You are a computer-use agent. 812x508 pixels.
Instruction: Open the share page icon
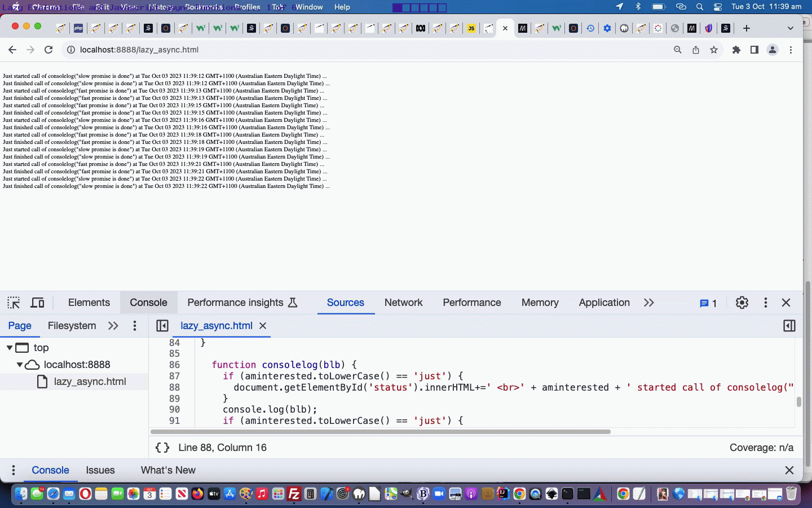click(x=696, y=50)
